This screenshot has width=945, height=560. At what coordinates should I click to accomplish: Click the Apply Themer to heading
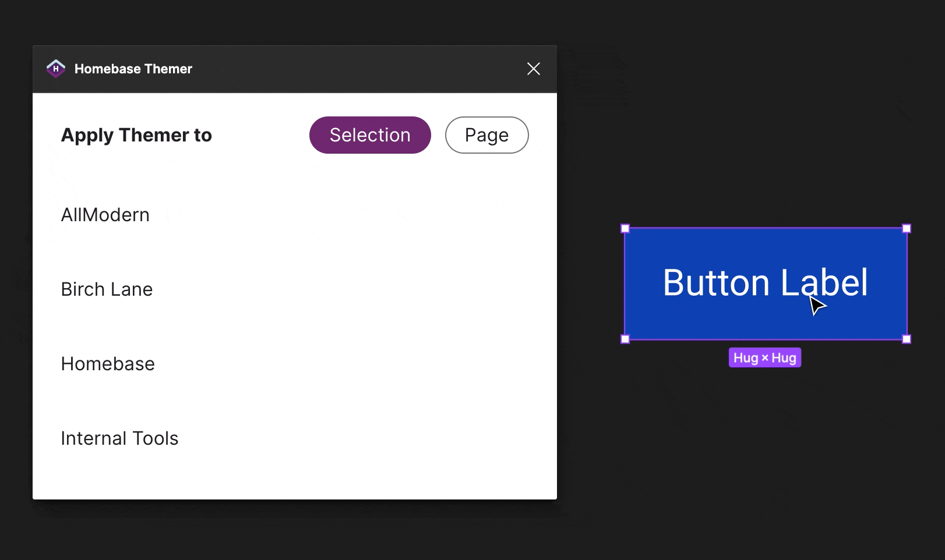[136, 134]
